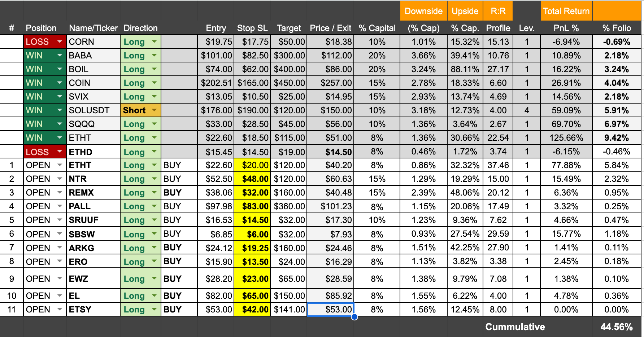Image resolution: width=644 pixels, height=337 pixels.
Task: Select the Upside header cell
Action: click(465, 11)
